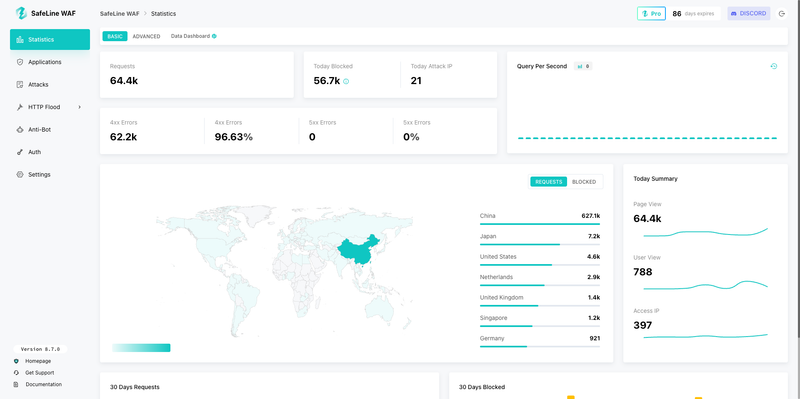800x399 pixels.
Task: Click the 96.63% error rate value
Action: (x=234, y=137)
